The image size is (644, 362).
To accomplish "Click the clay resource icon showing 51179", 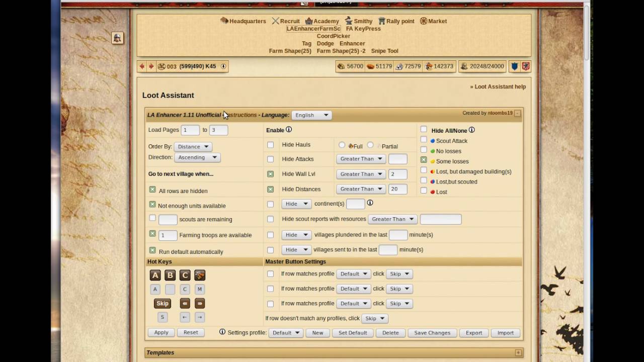I will coord(370,66).
